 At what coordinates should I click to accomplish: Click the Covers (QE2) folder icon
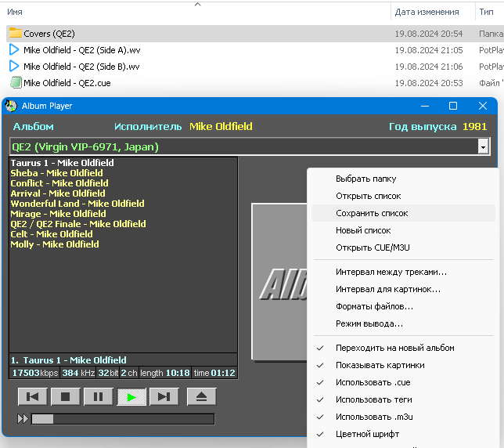[15, 33]
